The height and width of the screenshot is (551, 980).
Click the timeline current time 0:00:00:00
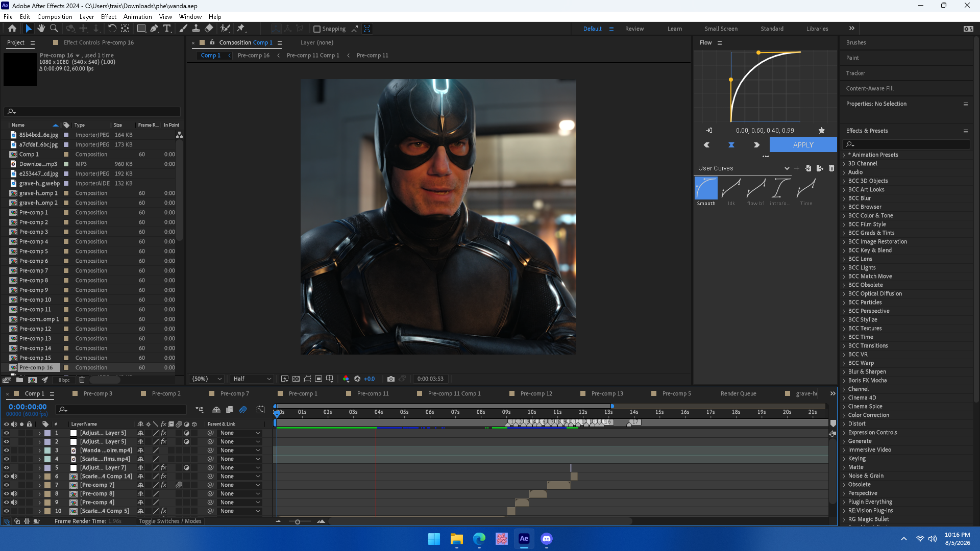click(x=28, y=407)
